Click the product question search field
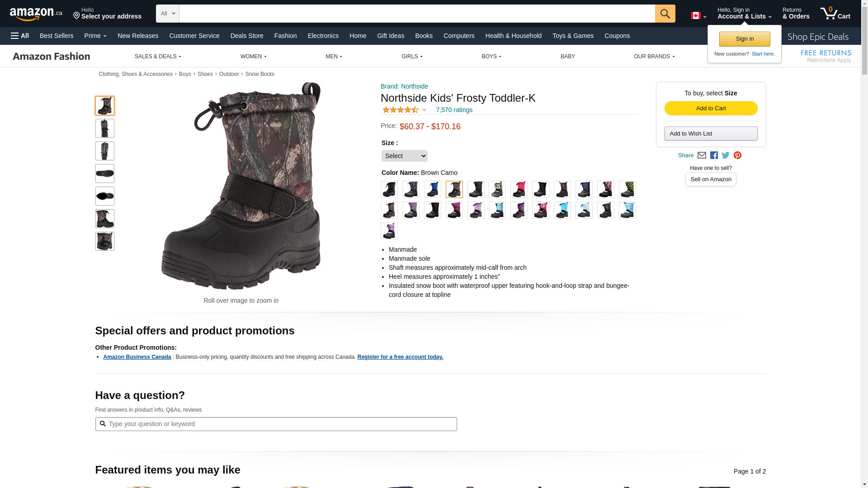The height and width of the screenshot is (488, 868). [276, 424]
